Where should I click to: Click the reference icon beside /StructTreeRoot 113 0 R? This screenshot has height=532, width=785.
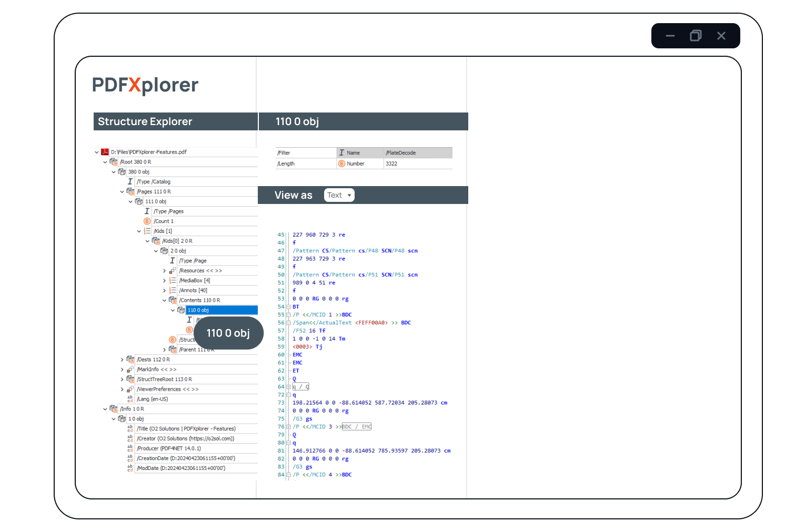click(130, 379)
